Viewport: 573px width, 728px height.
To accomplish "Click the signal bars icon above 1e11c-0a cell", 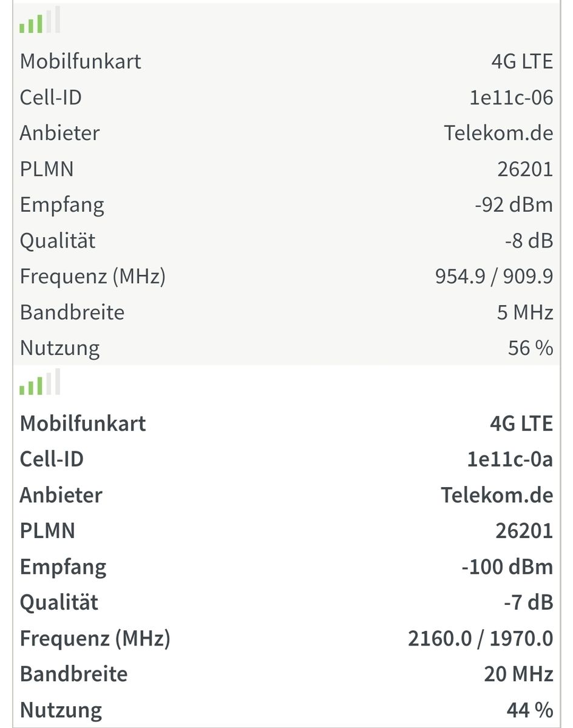I will click(x=39, y=383).
